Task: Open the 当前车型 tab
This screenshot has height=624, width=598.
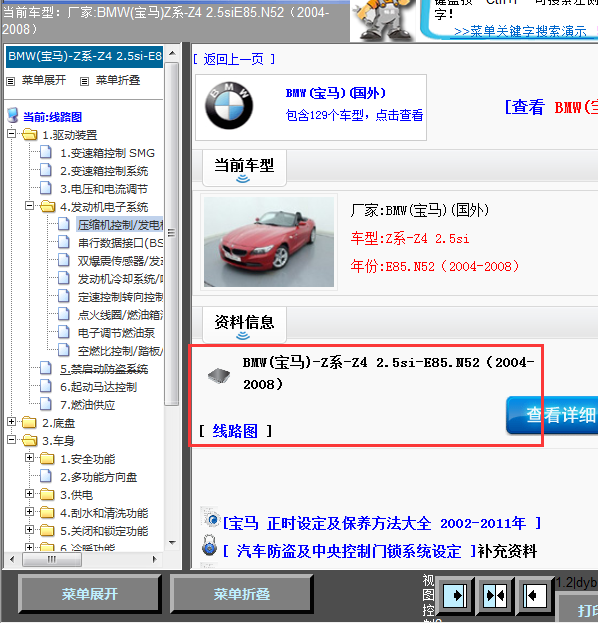Action: (244, 168)
